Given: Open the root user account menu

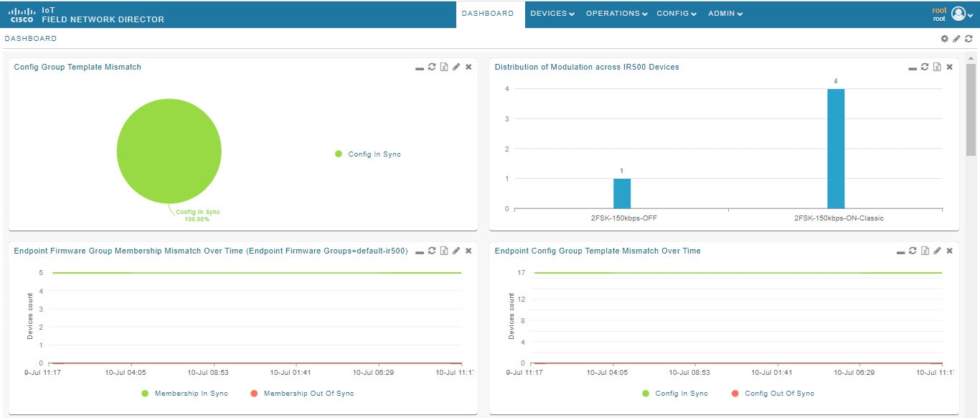Looking at the screenshot, I should (958, 13).
